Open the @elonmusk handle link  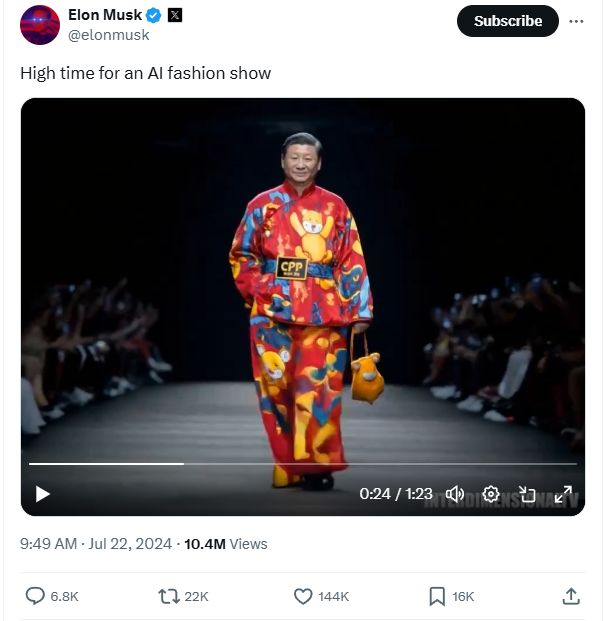pos(109,35)
